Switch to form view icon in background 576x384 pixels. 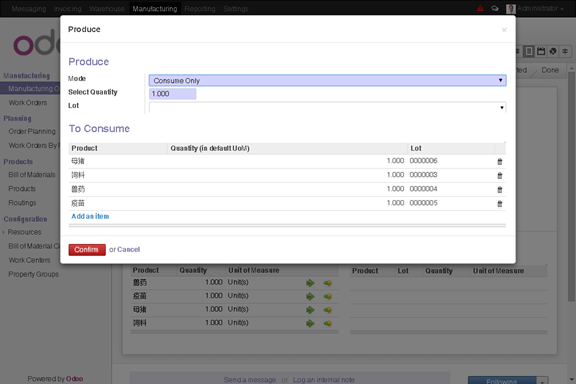(529, 51)
